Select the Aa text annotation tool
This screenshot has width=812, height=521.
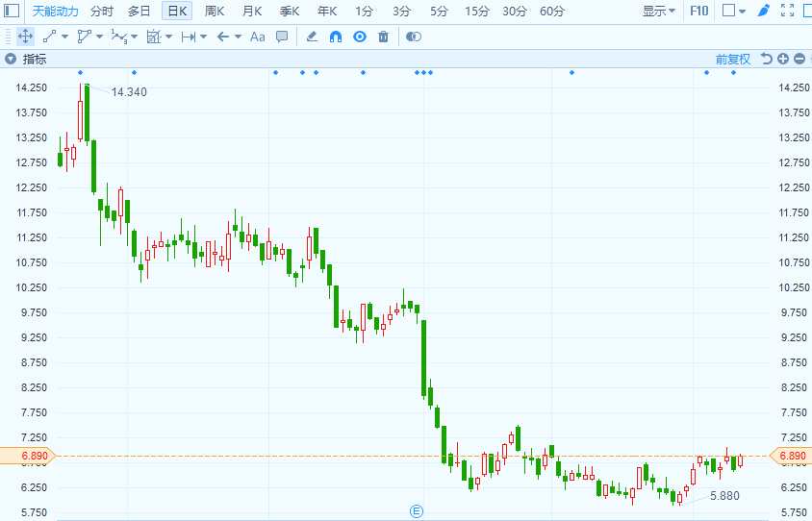258,37
